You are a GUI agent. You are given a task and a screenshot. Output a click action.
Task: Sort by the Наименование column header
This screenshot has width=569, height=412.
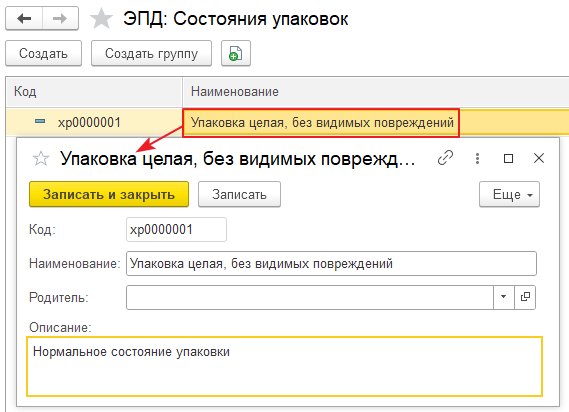point(376,91)
